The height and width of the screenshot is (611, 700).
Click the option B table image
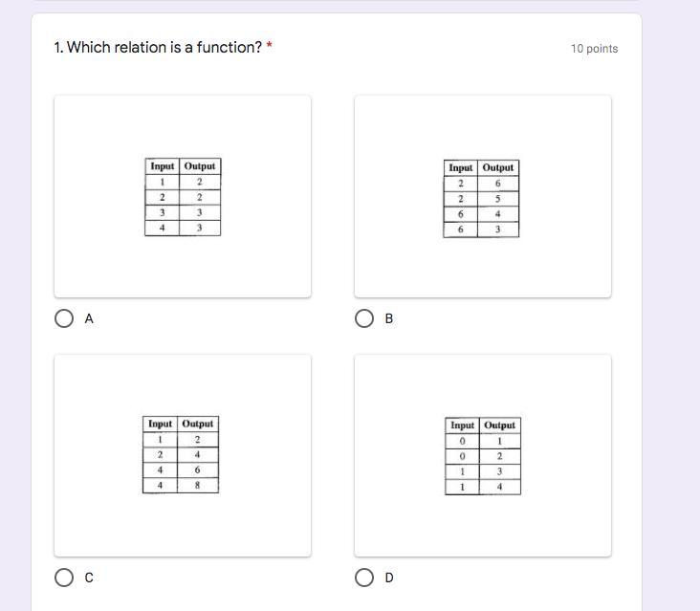point(482,198)
